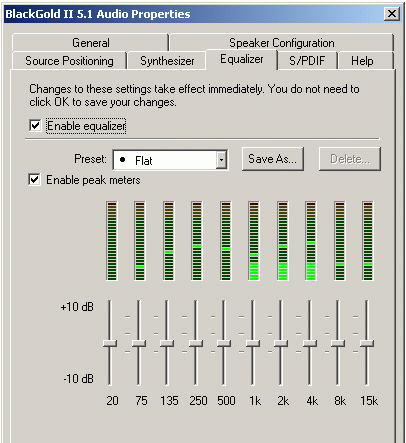
Task: Open the Speaker Configuration tab
Action: click(x=282, y=43)
